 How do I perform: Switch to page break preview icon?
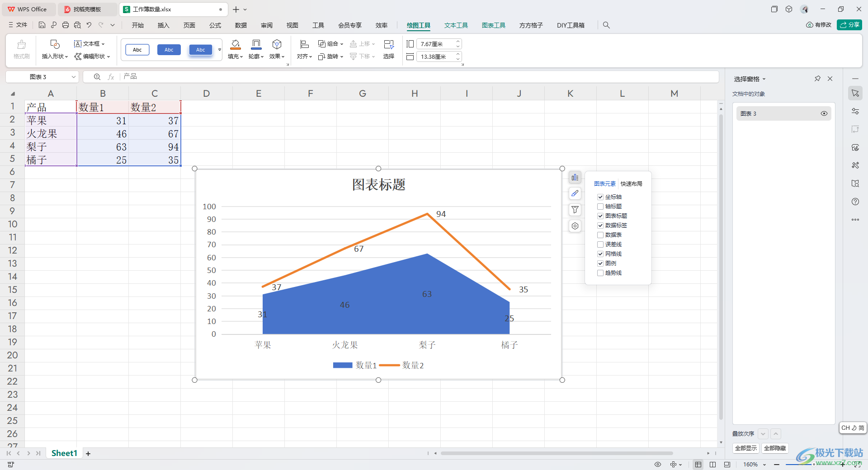pos(713,465)
